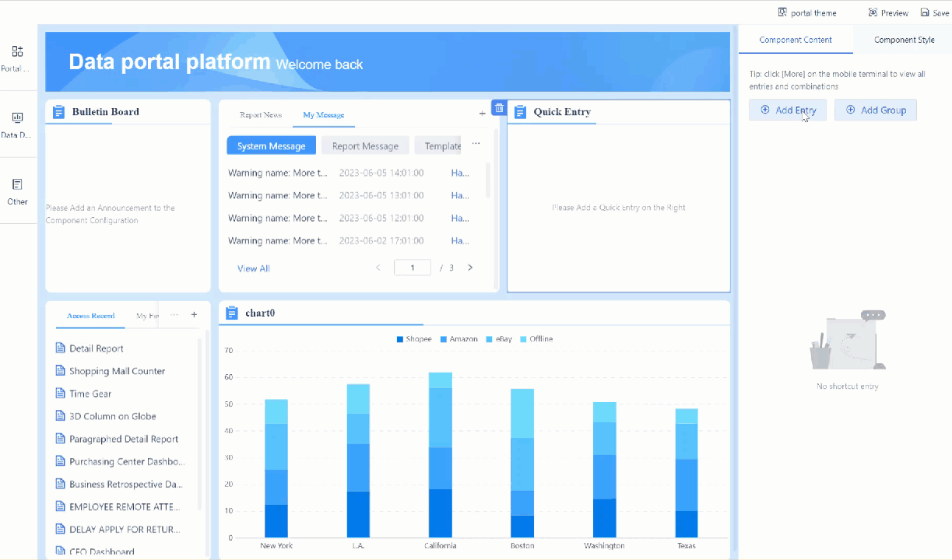Toggle the Shopee legend series
Screen dimensions: 952x560
[x=413, y=339]
